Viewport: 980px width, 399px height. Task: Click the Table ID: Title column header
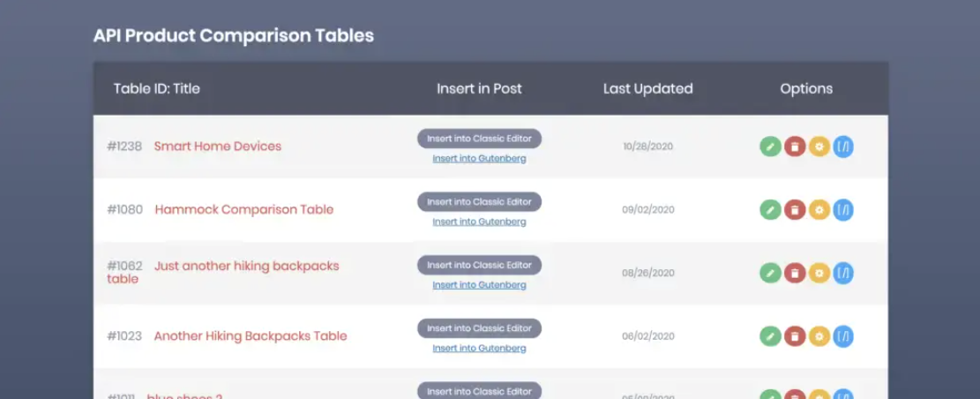pos(156,88)
